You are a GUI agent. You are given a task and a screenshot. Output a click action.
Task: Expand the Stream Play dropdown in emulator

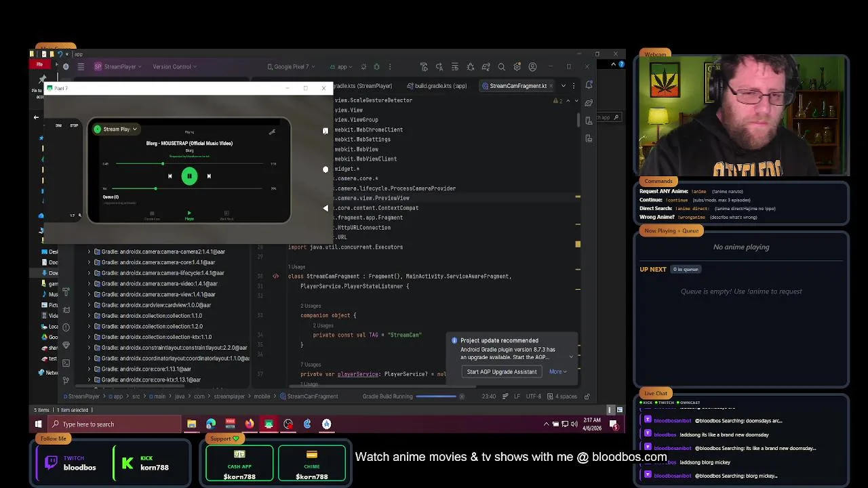(x=116, y=129)
